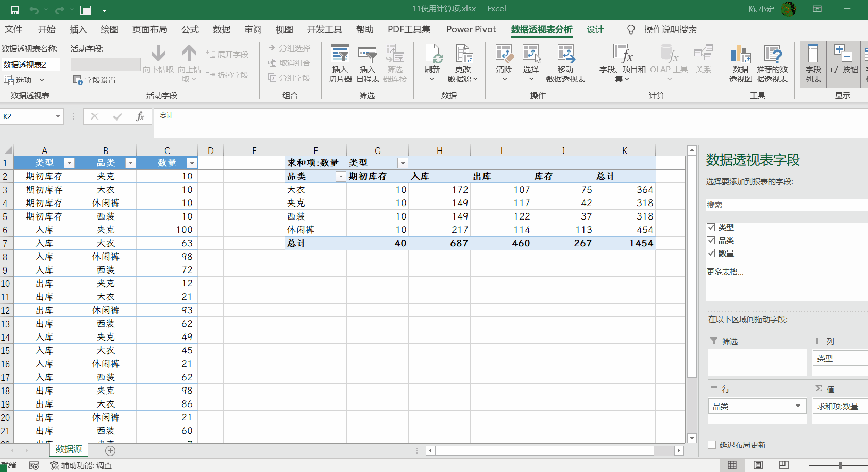Click the PivotChart icon

741,55
